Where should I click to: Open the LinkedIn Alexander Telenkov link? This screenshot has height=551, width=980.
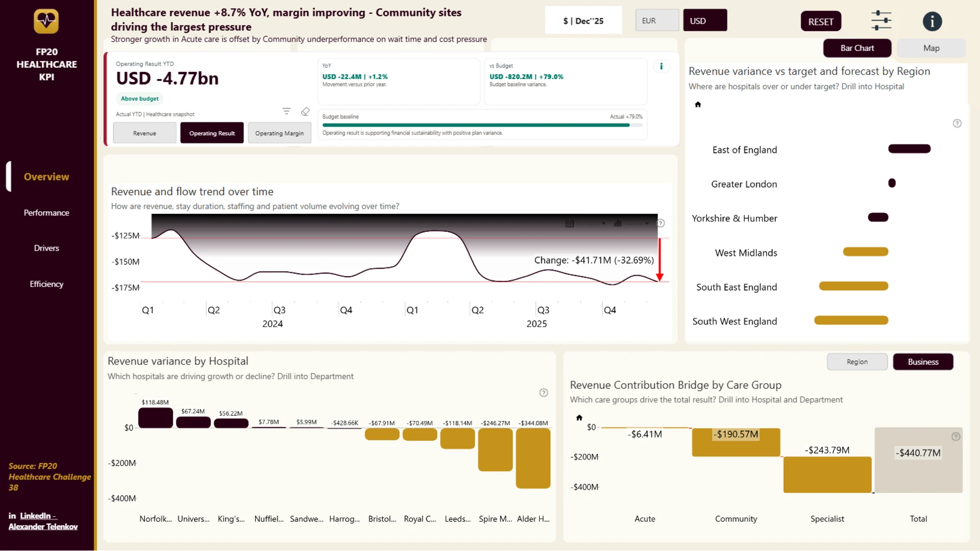coord(43,521)
